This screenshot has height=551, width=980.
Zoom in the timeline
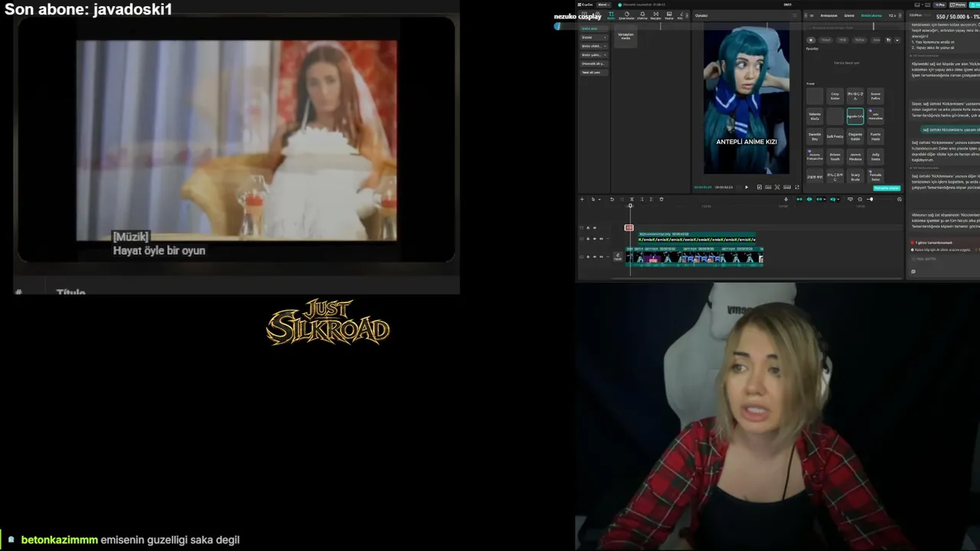900,199
